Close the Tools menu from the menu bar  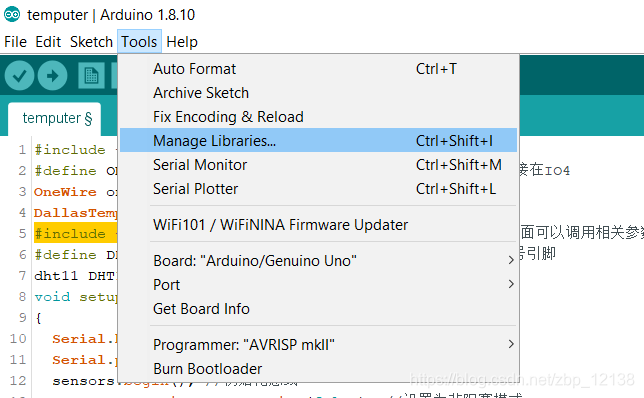pos(139,42)
